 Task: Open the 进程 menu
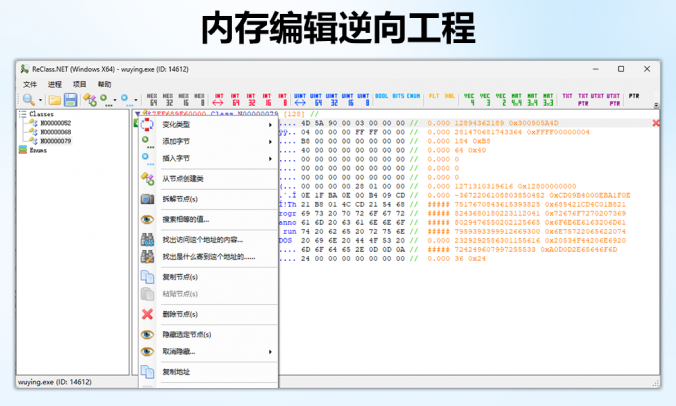55,84
